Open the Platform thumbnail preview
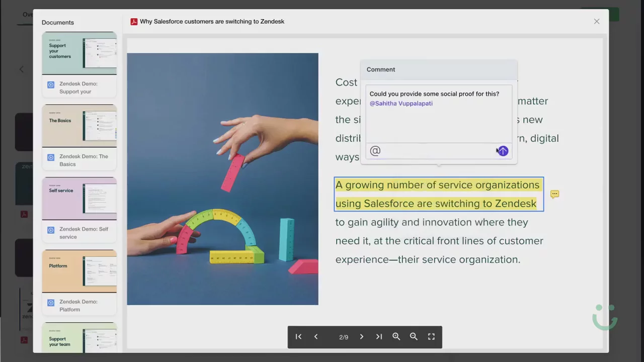 pyautogui.click(x=79, y=271)
